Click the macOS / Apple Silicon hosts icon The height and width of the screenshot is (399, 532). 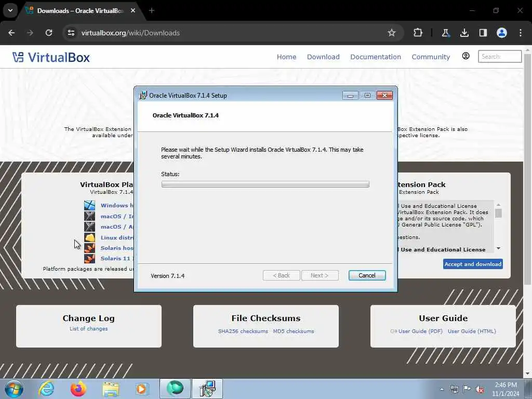point(89,227)
